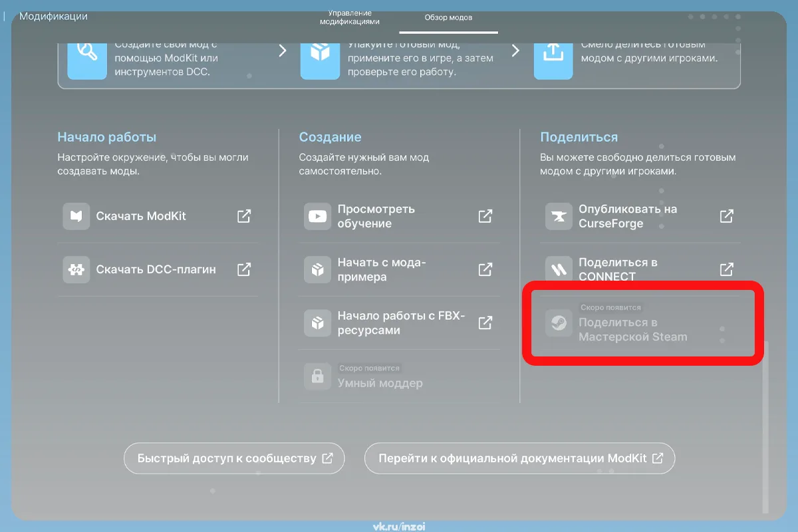The image size is (798, 532).
Task: Open Начало работы с FBX-ресурсами link
Action: [x=401, y=323]
